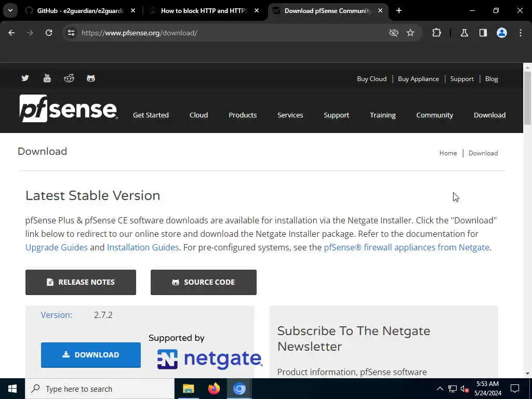Open the Upgrade Guides link
532x399 pixels.
[56, 247]
